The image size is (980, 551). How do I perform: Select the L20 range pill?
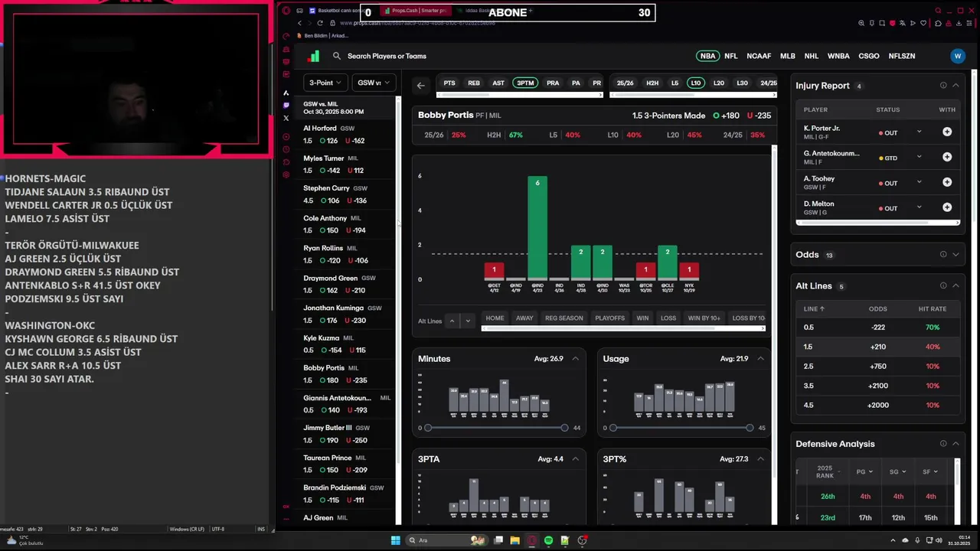719,83
